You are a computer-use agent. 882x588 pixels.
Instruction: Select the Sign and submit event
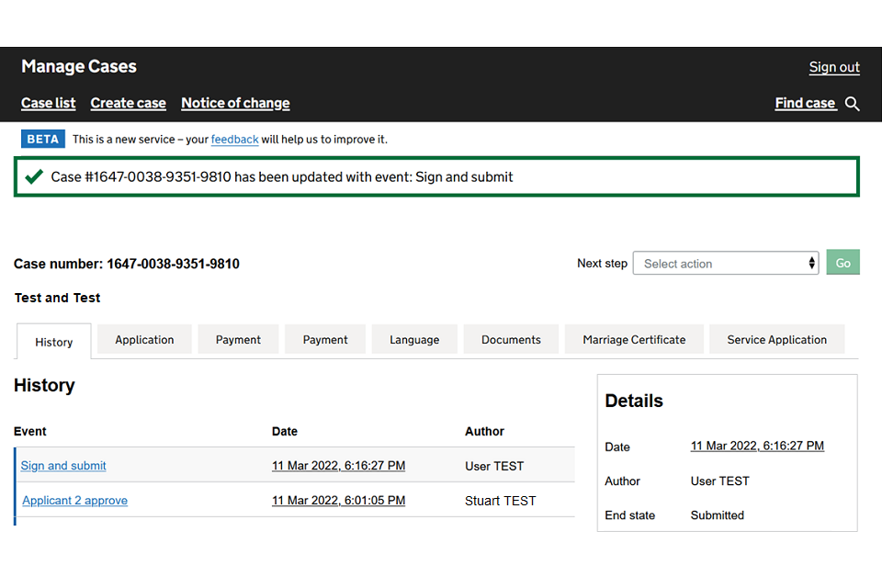[x=63, y=466]
